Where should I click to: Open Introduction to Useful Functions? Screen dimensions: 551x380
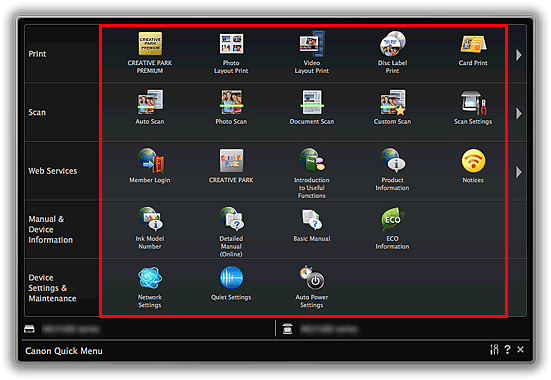click(x=312, y=173)
